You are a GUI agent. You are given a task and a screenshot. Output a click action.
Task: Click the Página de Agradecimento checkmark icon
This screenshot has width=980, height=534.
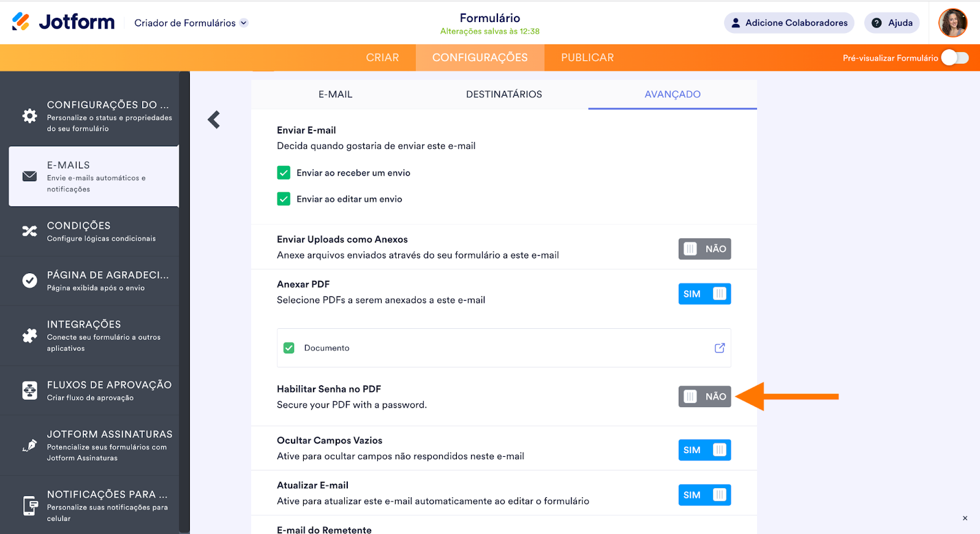coord(29,280)
